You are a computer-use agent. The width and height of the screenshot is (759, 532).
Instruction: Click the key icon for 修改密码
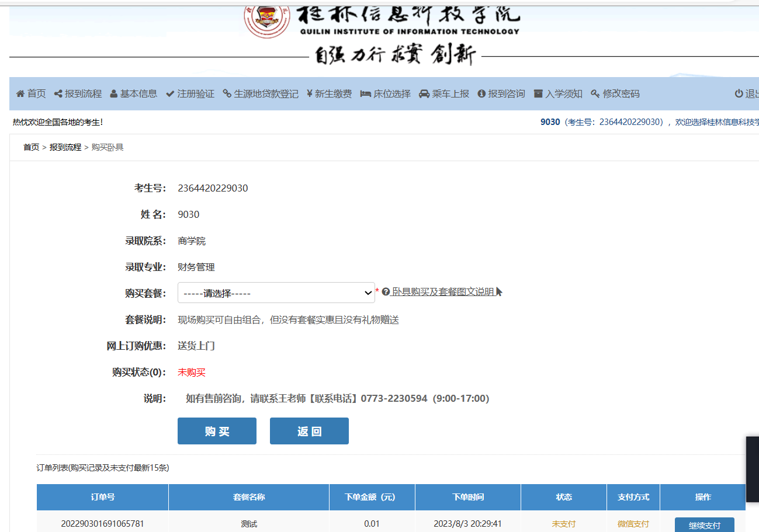595,94
